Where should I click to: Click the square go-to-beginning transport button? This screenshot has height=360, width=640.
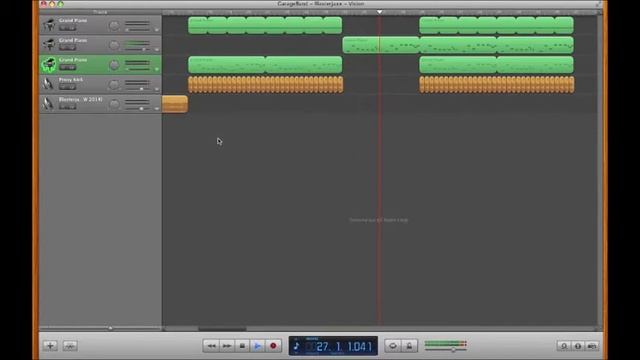click(x=242, y=346)
